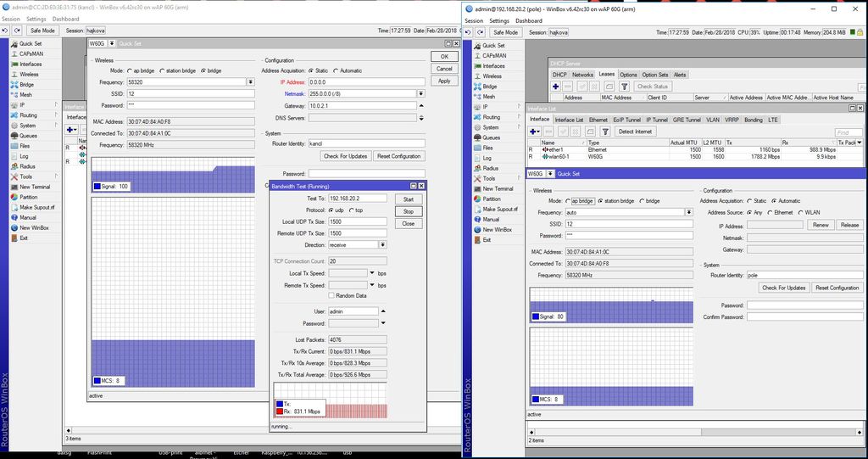This screenshot has width=868, height=459.
Task: Select station bridge mode in kancl Quick Set
Action: pyautogui.click(x=162, y=71)
